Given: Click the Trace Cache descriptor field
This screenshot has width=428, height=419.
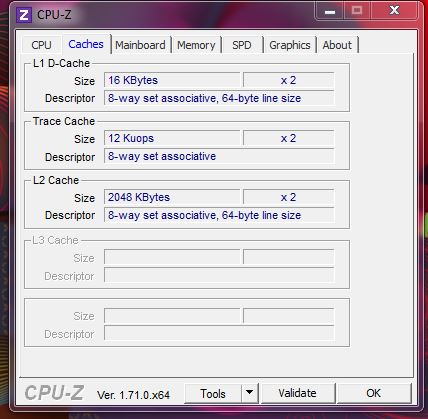Looking at the screenshot, I should pos(219,156).
